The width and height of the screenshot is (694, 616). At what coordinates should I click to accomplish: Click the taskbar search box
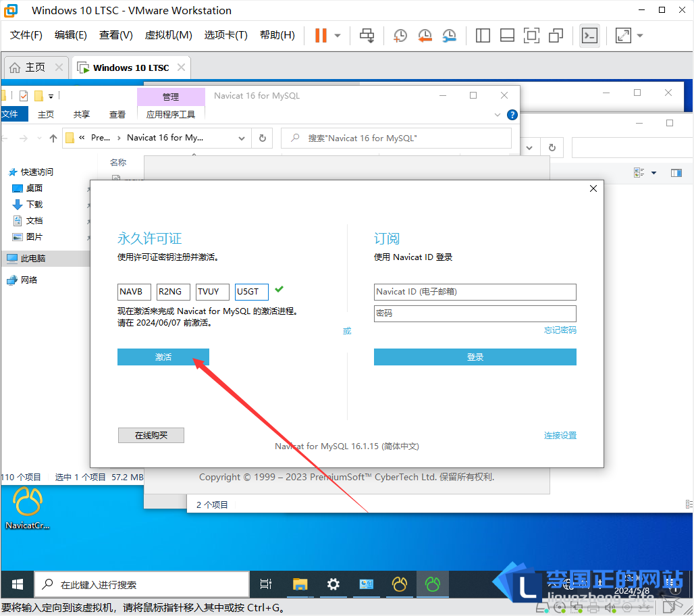[142, 584]
